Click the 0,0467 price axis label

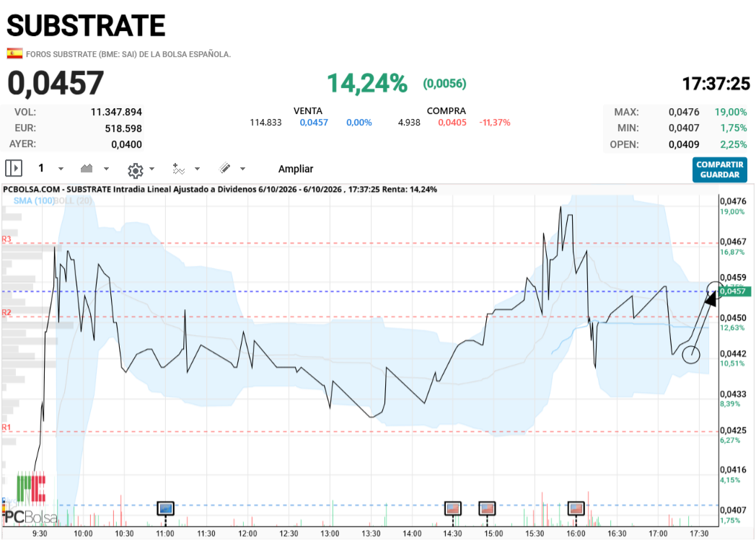click(733, 242)
